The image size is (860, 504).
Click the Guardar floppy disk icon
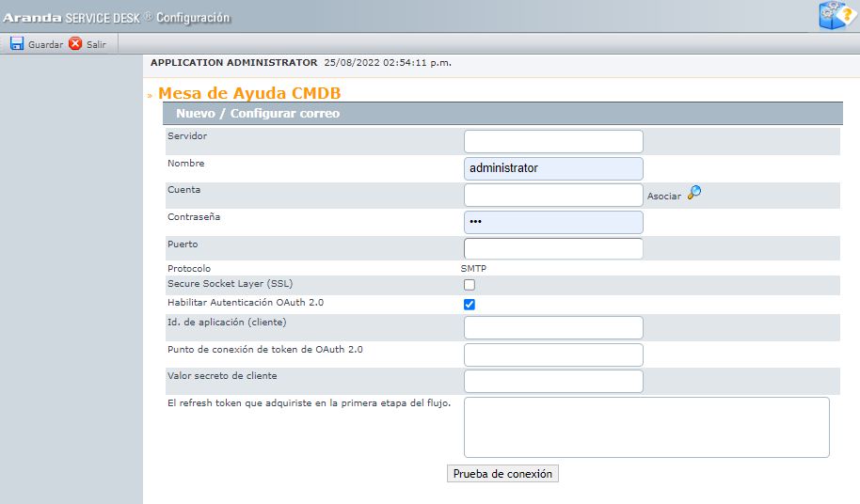(17, 44)
